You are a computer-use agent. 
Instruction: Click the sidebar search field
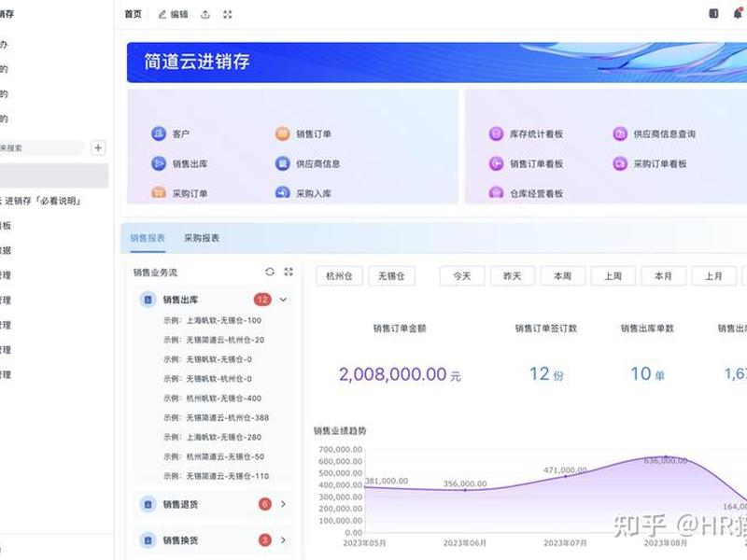42,147
